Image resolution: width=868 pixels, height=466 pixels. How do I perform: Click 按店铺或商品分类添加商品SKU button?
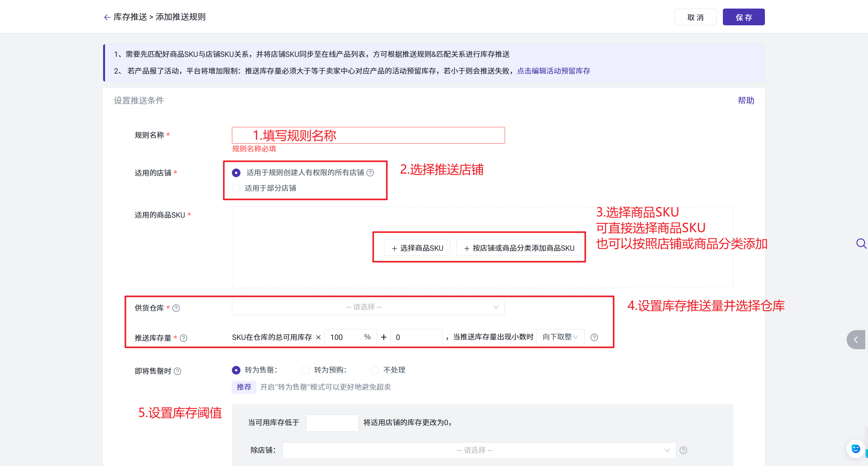pyautogui.click(x=519, y=248)
